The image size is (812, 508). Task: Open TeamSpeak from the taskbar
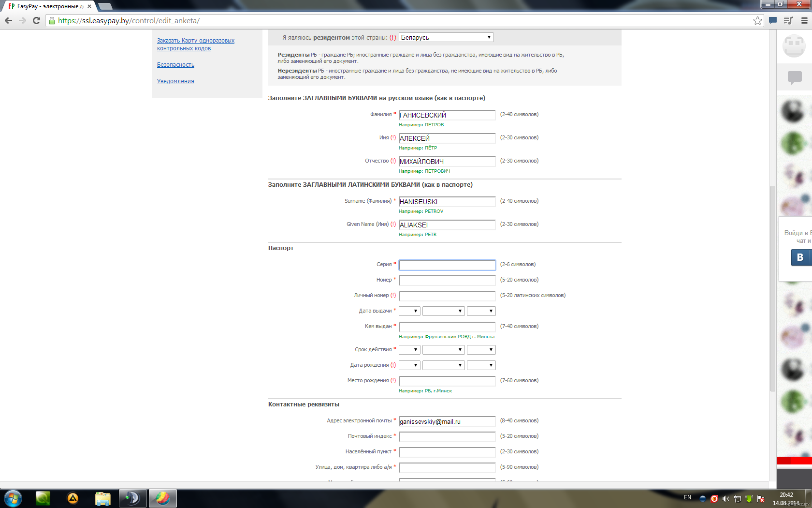(132, 498)
